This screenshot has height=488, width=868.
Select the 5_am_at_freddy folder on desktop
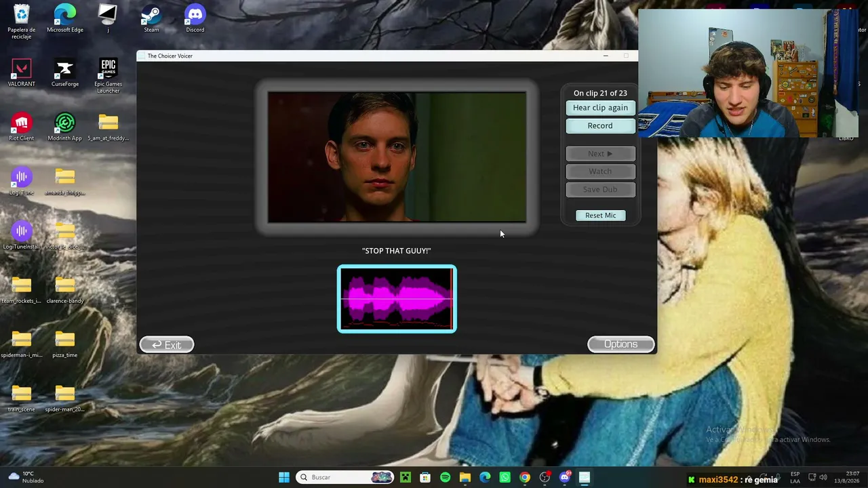click(x=108, y=127)
